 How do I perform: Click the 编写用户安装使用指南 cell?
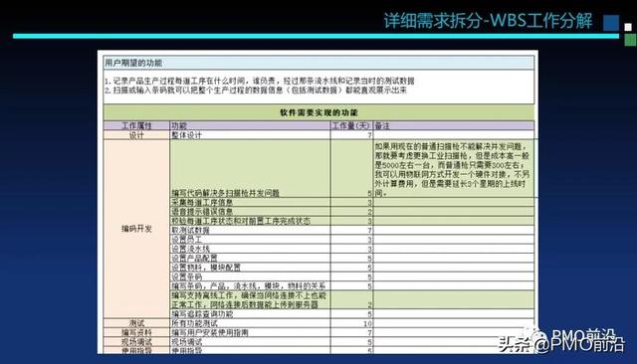coord(250,333)
